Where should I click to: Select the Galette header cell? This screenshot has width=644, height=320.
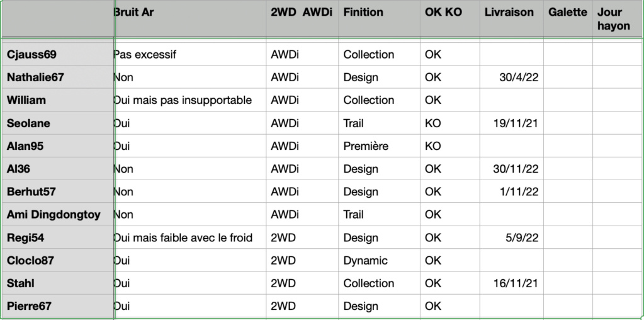pos(568,20)
